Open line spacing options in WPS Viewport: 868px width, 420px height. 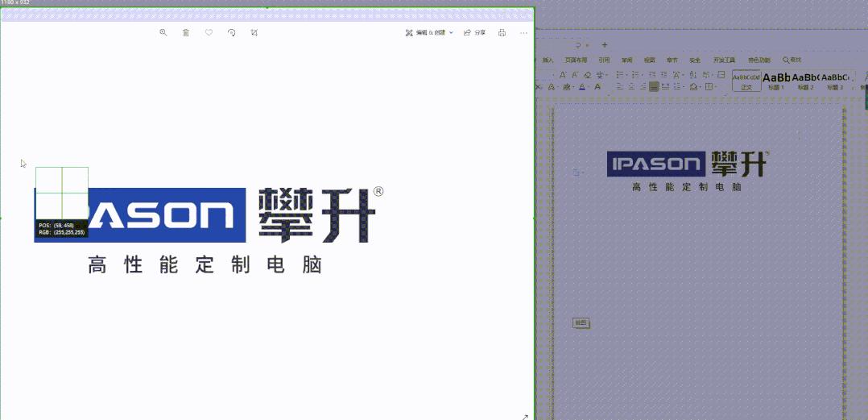point(679,86)
